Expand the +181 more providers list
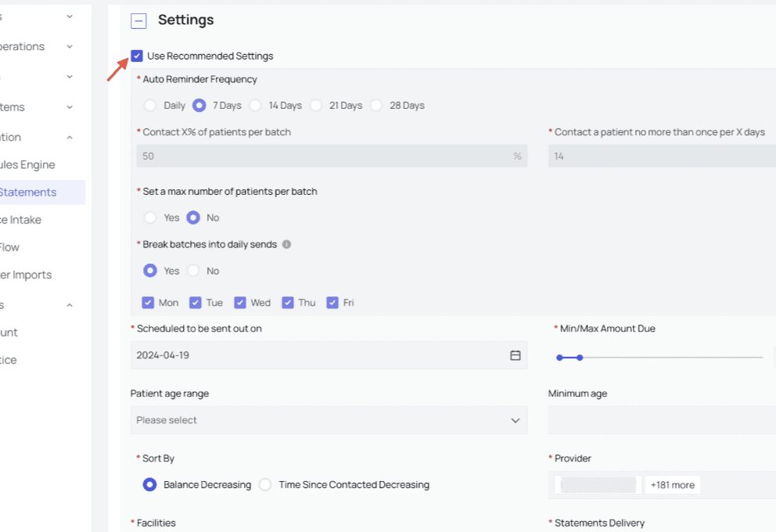 (672, 485)
